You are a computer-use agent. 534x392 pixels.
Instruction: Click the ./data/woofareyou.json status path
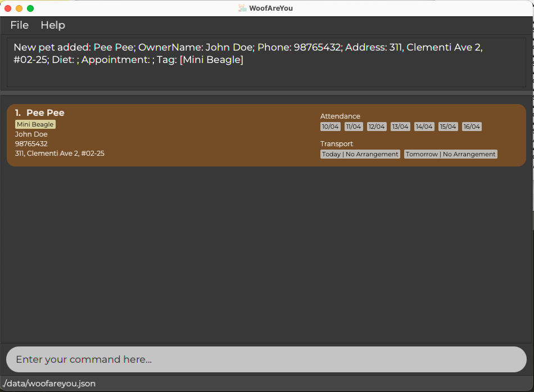click(x=49, y=384)
